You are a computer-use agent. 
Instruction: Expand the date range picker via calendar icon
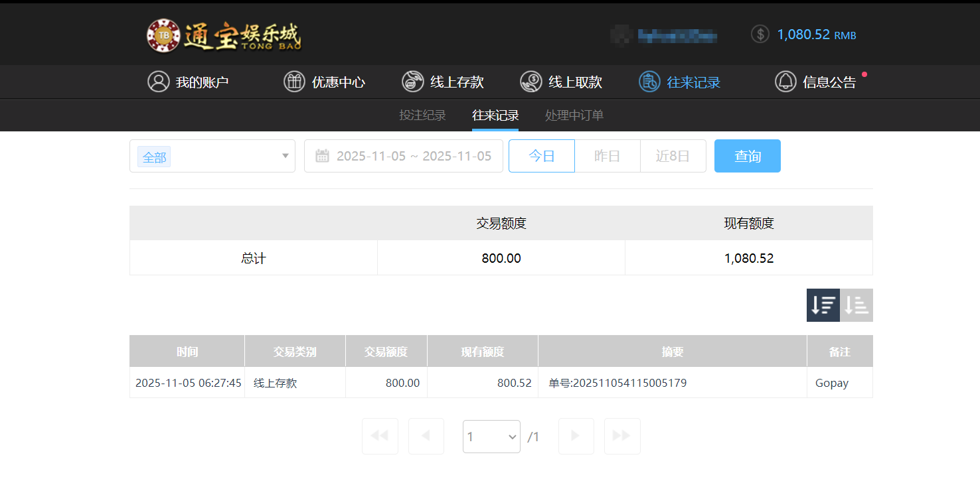click(322, 156)
